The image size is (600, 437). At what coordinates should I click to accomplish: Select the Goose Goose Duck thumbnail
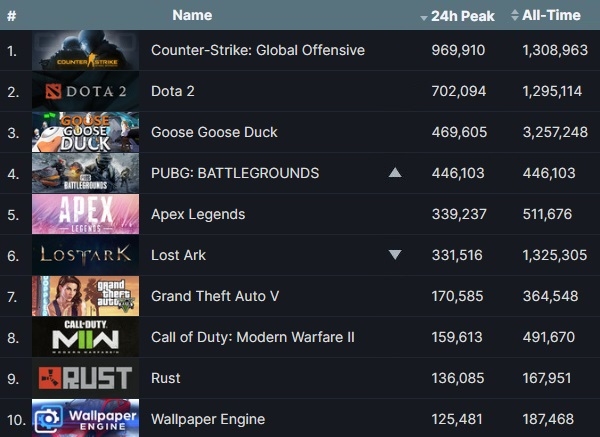(85, 132)
